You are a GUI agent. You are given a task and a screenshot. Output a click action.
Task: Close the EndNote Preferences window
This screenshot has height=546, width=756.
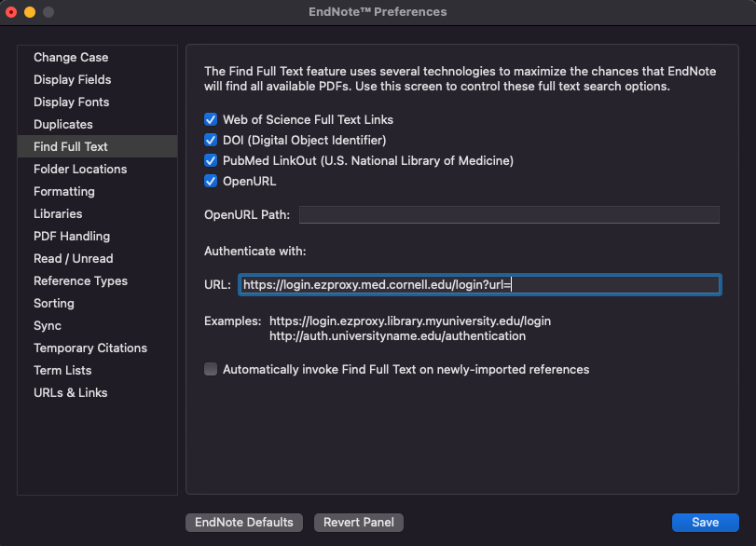pos(12,12)
